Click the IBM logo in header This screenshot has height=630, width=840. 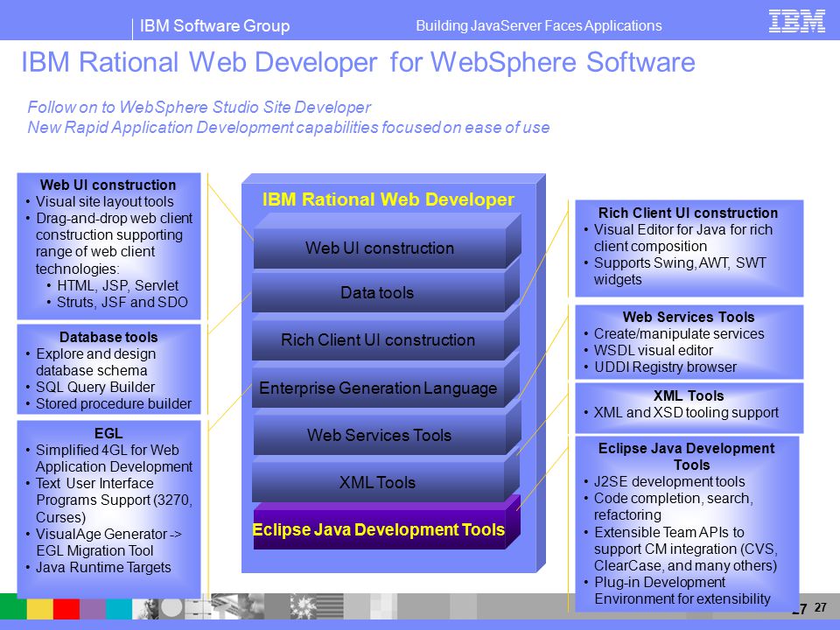796,21
